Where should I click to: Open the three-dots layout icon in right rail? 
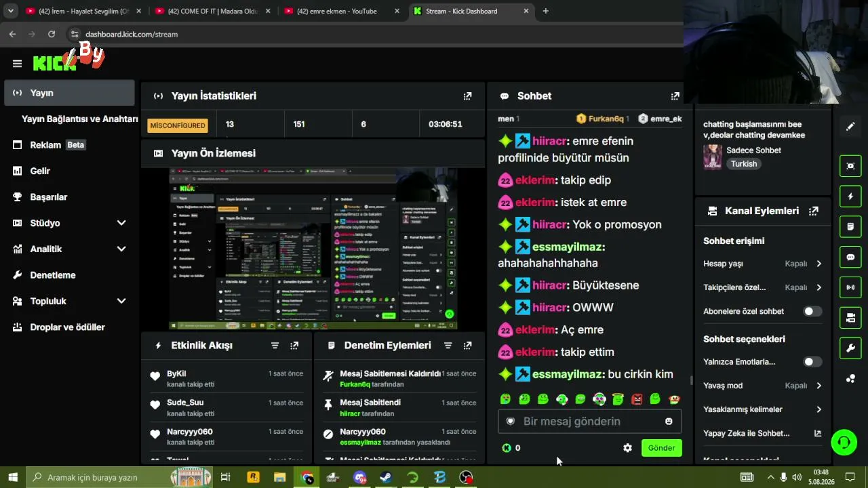[850, 378]
